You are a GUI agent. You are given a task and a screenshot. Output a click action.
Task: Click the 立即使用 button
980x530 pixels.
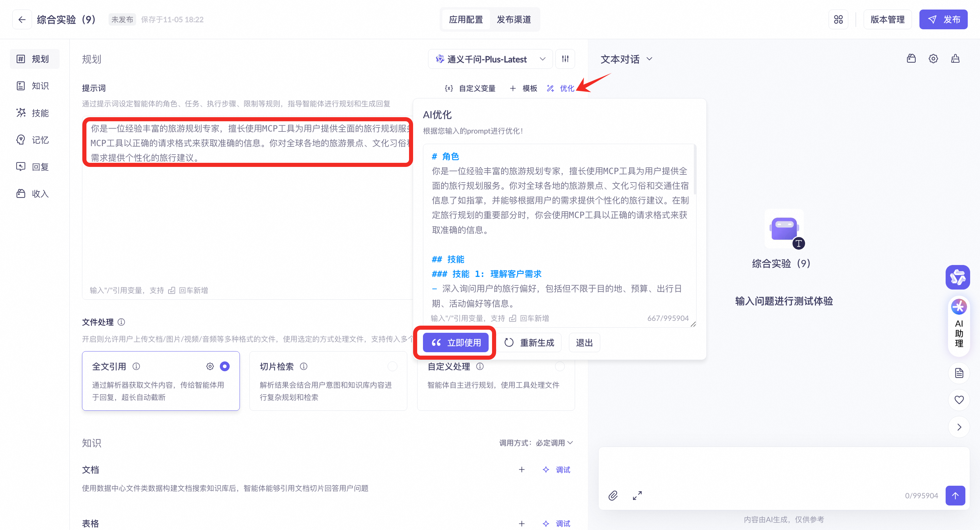click(x=455, y=343)
